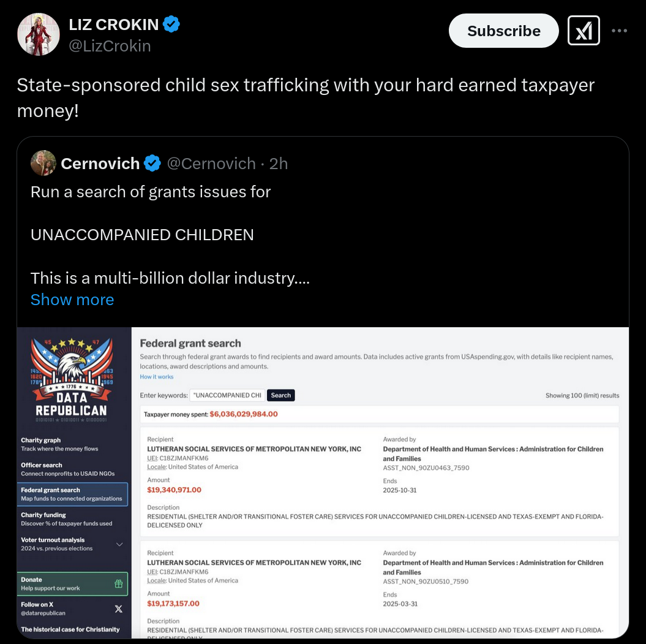The height and width of the screenshot is (644, 646).
Task: Select the Federal grant search sidebar item
Action: [x=72, y=494]
